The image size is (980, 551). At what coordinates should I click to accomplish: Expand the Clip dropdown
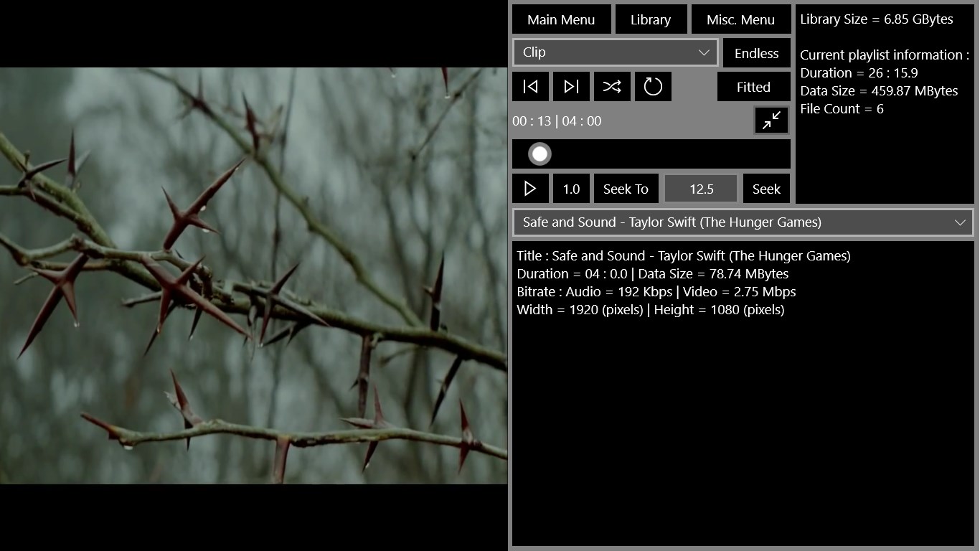616,52
